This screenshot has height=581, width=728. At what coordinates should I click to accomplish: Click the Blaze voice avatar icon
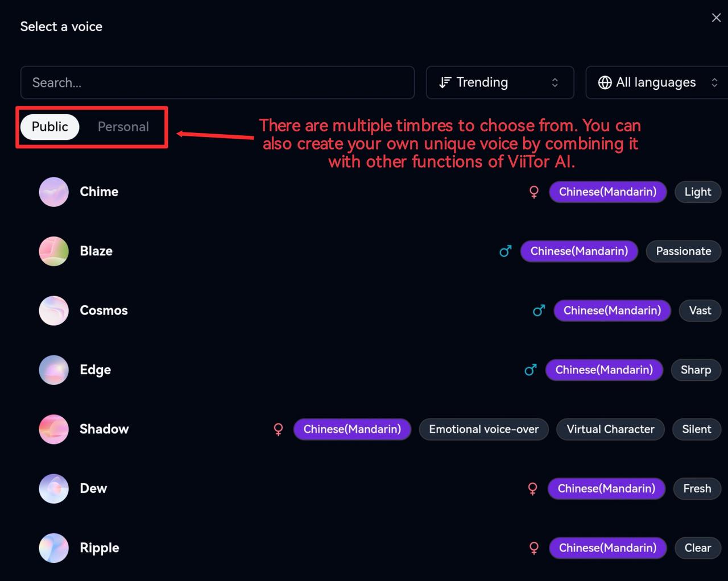click(x=53, y=251)
